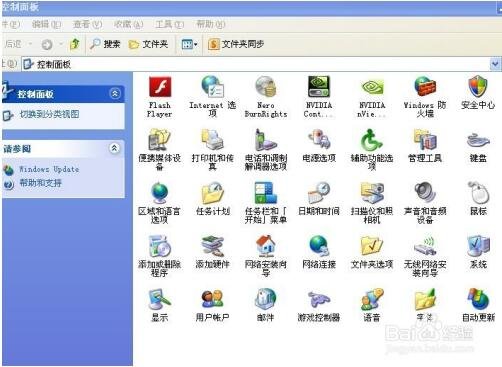502x367 pixels.
Task: Open 打印机和传真 printers icon
Action: pyautogui.click(x=213, y=149)
